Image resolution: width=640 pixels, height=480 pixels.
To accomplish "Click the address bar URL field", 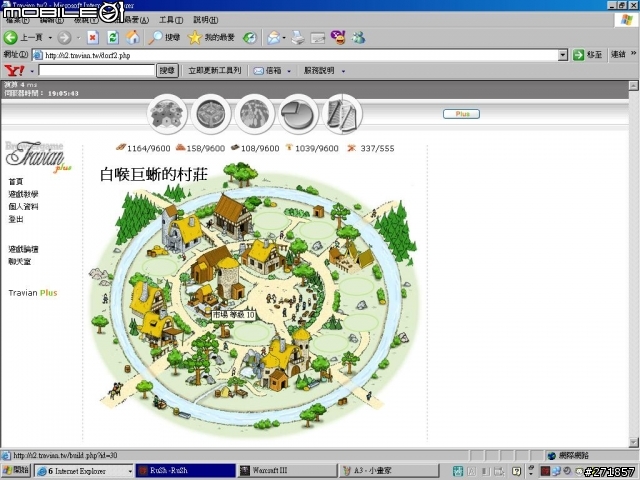I will [301, 55].
